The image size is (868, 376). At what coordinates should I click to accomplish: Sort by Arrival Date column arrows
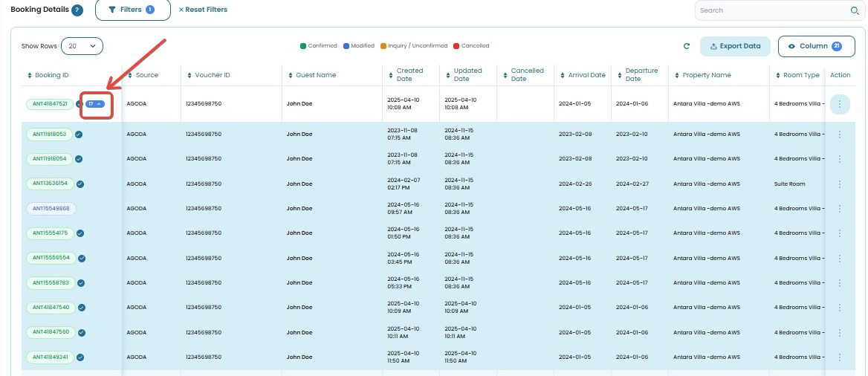point(563,75)
